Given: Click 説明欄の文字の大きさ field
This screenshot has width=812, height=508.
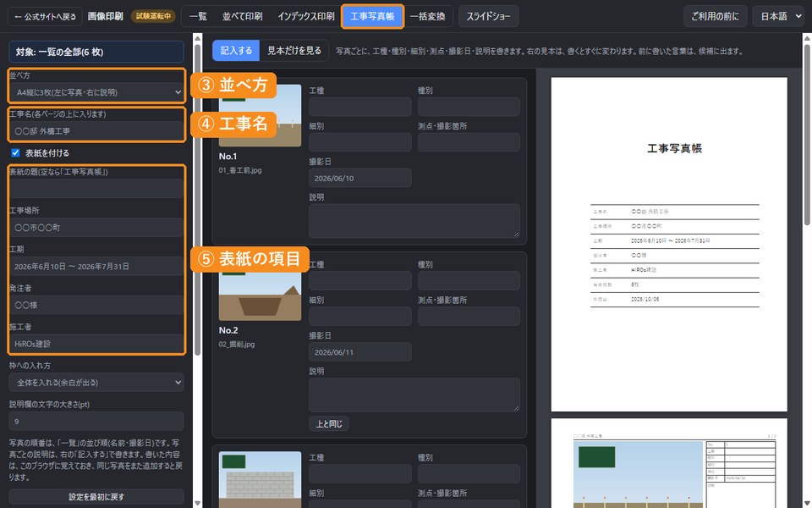Looking at the screenshot, I should pyautogui.click(x=96, y=422).
